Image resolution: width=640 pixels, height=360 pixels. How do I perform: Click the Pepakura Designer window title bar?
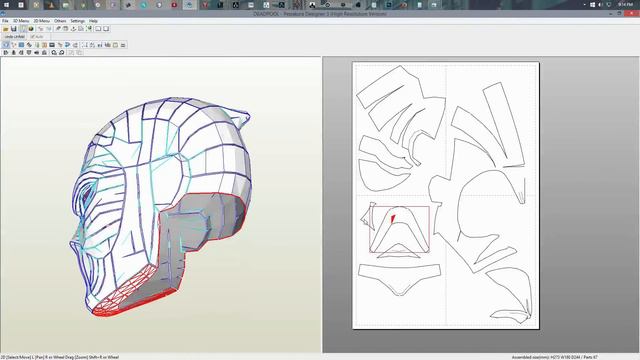pyautogui.click(x=320, y=14)
